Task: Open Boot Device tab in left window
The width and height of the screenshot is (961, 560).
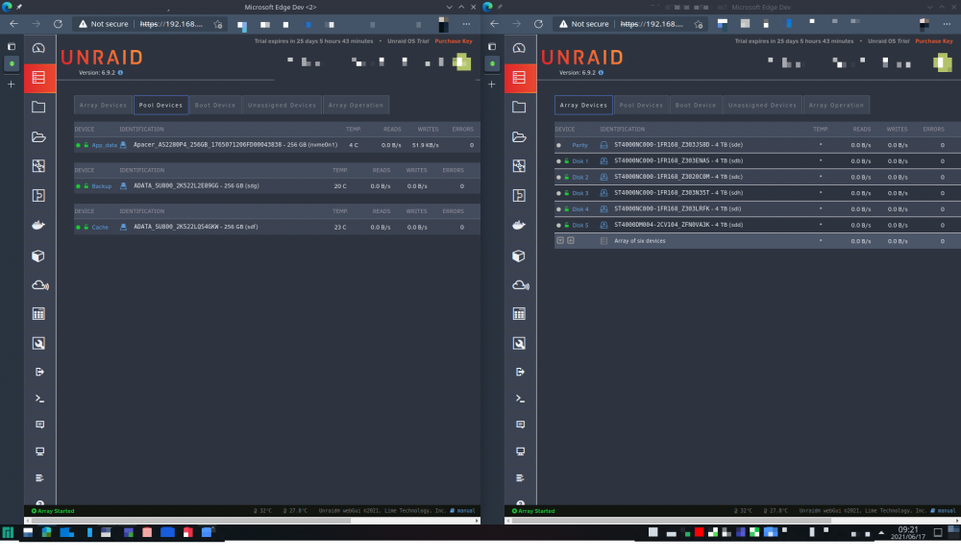Action: pyautogui.click(x=215, y=105)
